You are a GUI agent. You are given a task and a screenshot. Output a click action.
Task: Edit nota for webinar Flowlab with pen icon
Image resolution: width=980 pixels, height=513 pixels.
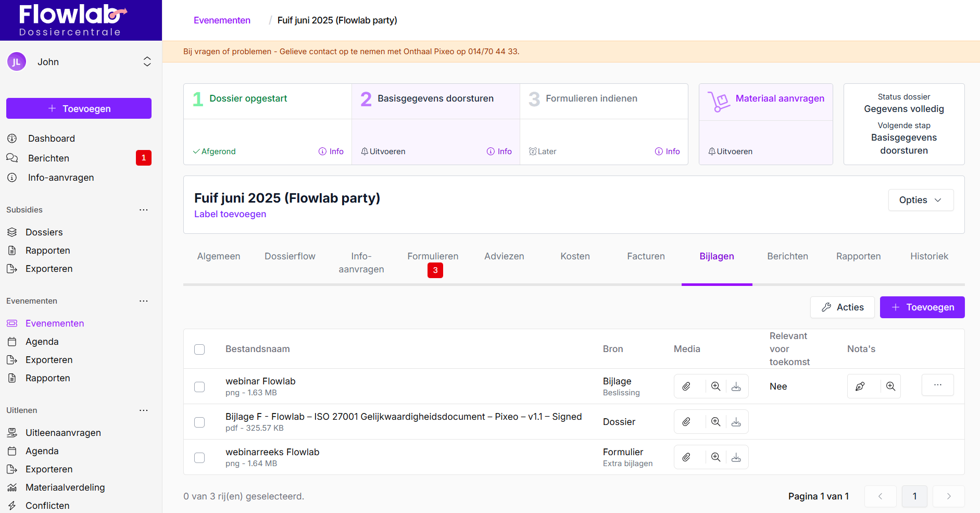860,386
